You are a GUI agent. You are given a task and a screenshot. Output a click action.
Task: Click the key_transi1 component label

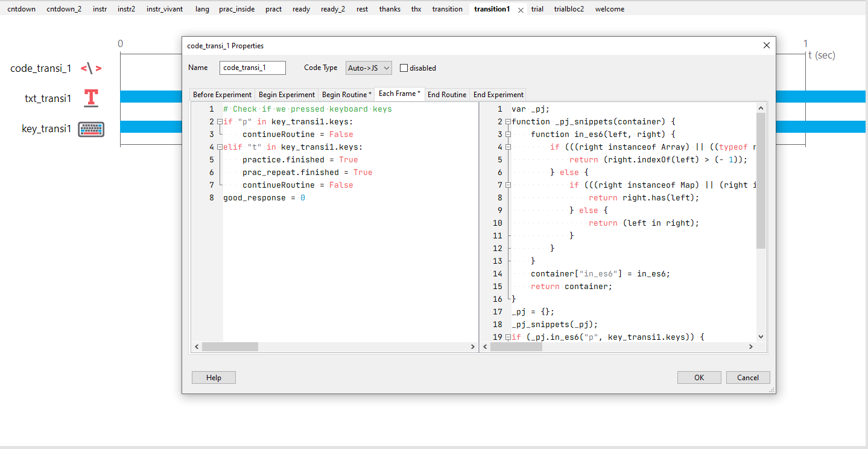(x=46, y=129)
